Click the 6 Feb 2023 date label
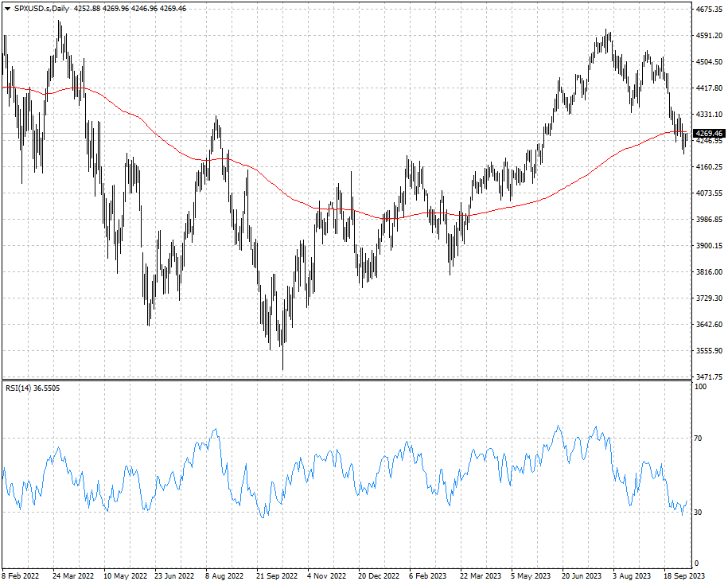Screen dimensions: 728x585 (427, 576)
